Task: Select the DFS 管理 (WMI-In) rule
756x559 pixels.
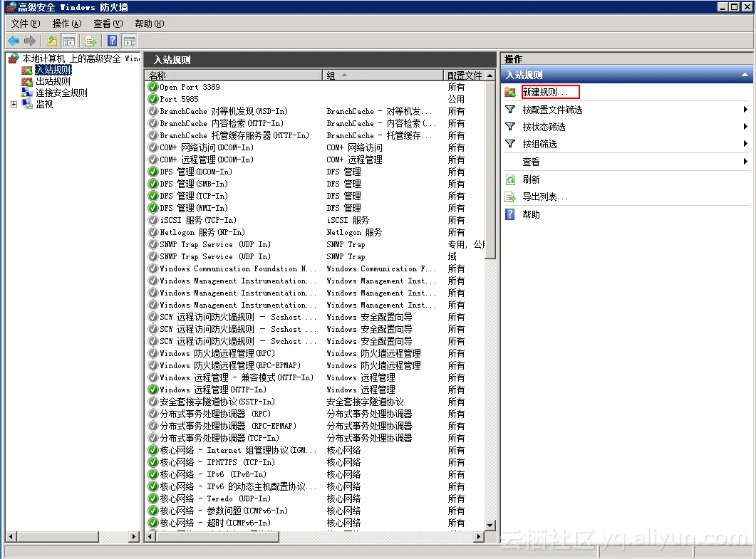Action: (x=194, y=208)
